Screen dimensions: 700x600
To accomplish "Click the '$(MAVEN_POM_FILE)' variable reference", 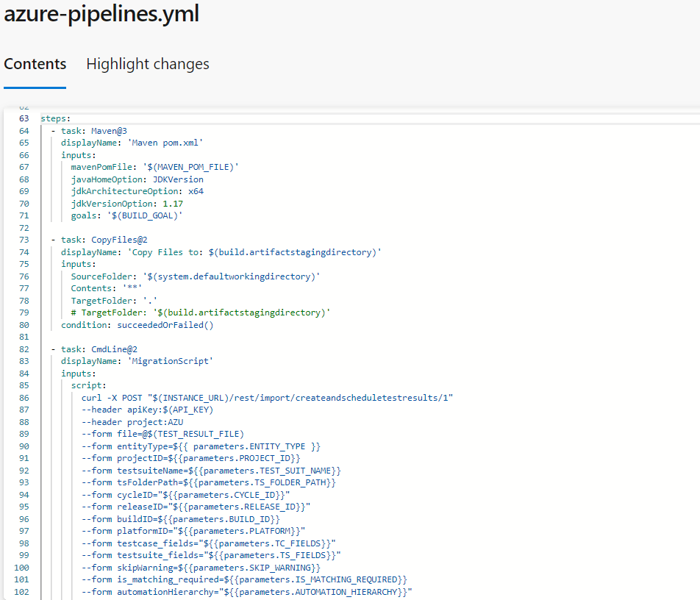I will tap(186, 167).
